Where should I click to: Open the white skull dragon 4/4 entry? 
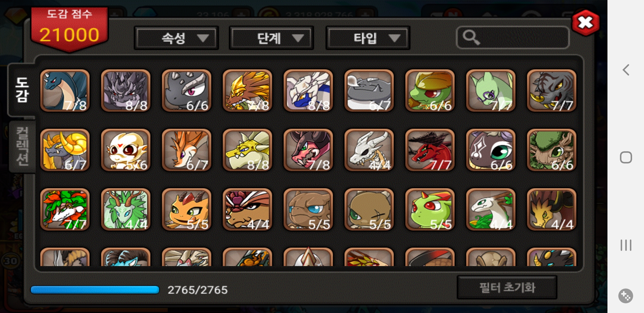pyautogui.click(x=369, y=150)
